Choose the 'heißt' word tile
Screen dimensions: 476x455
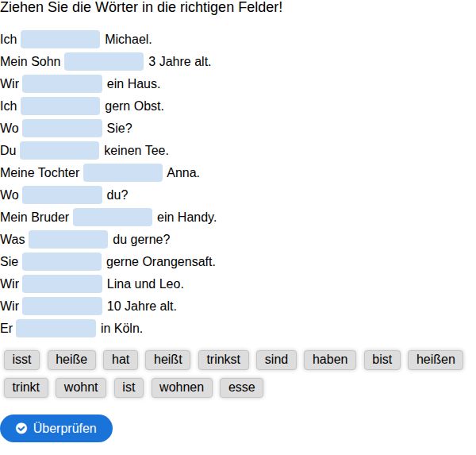(x=168, y=360)
